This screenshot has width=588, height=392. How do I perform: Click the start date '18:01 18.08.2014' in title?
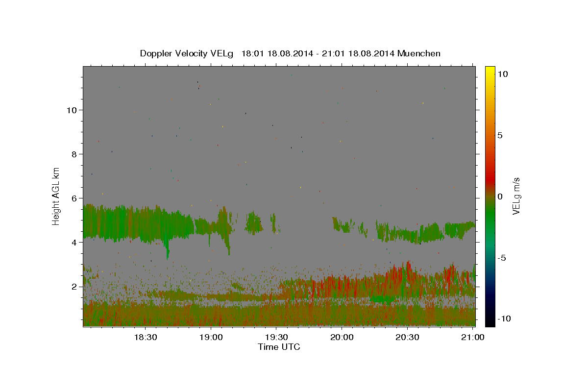point(277,53)
